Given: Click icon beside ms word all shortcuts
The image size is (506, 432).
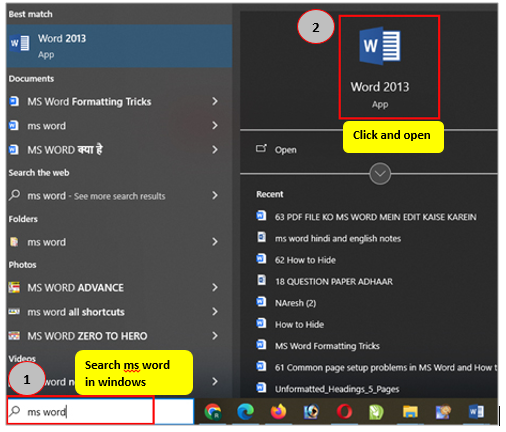Looking at the screenshot, I should coord(14,312).
